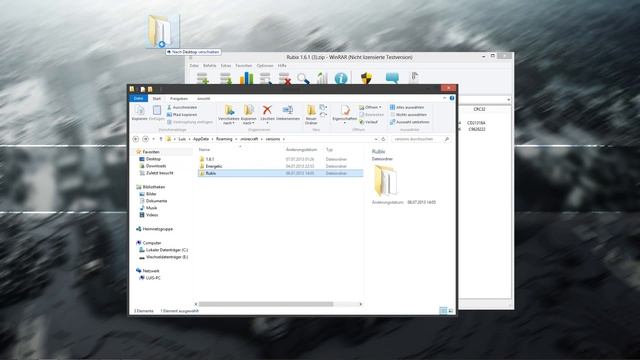Open the Datei menu in WinRAR

pos(194,66)
